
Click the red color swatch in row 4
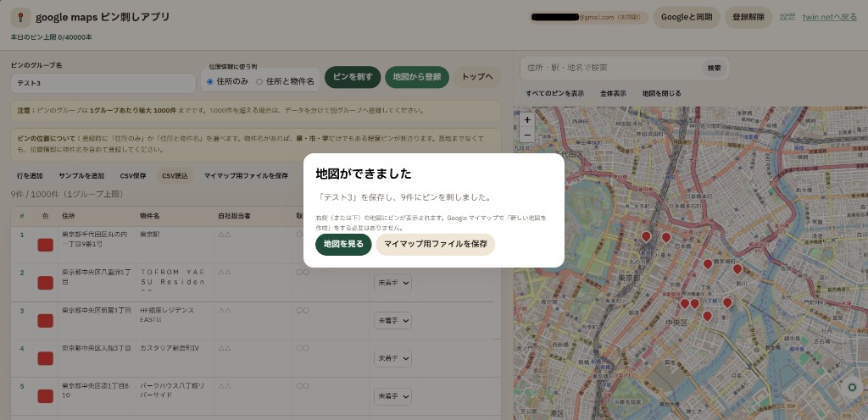pyautogui.click(x=46, y=358)
